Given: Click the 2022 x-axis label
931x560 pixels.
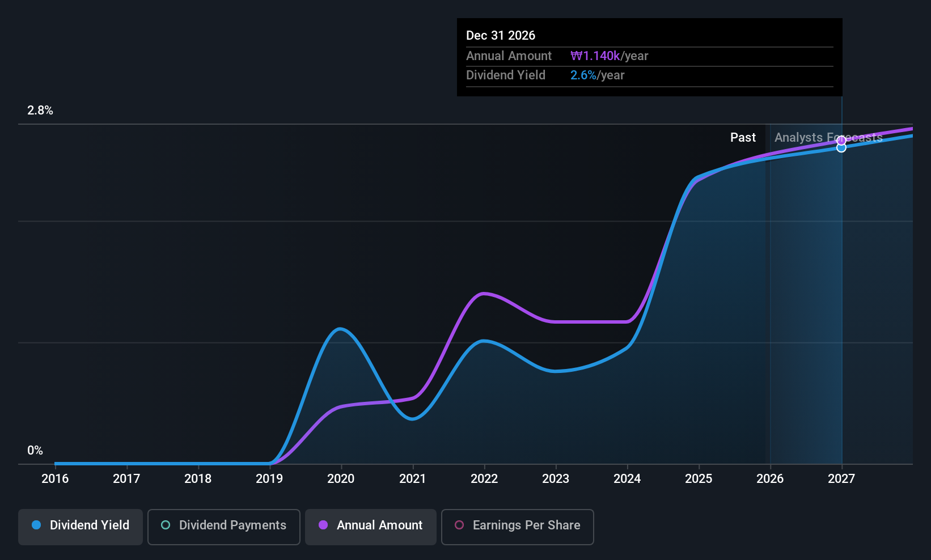Looking at the screenshot, I should tap(484, 479).
